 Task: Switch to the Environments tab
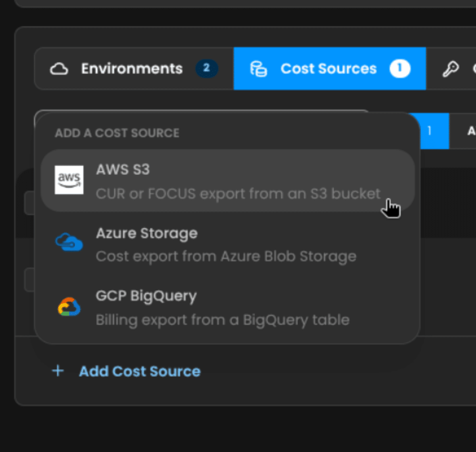coord(134,69)
